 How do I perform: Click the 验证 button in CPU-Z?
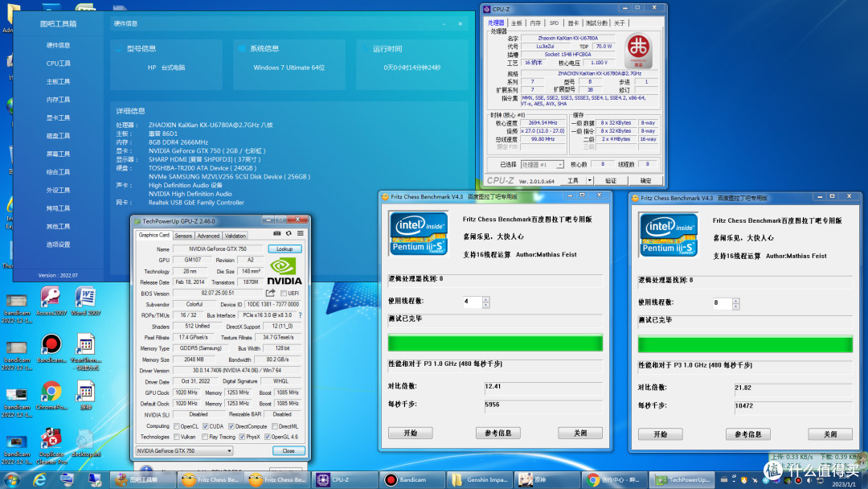tap(611, 180)
